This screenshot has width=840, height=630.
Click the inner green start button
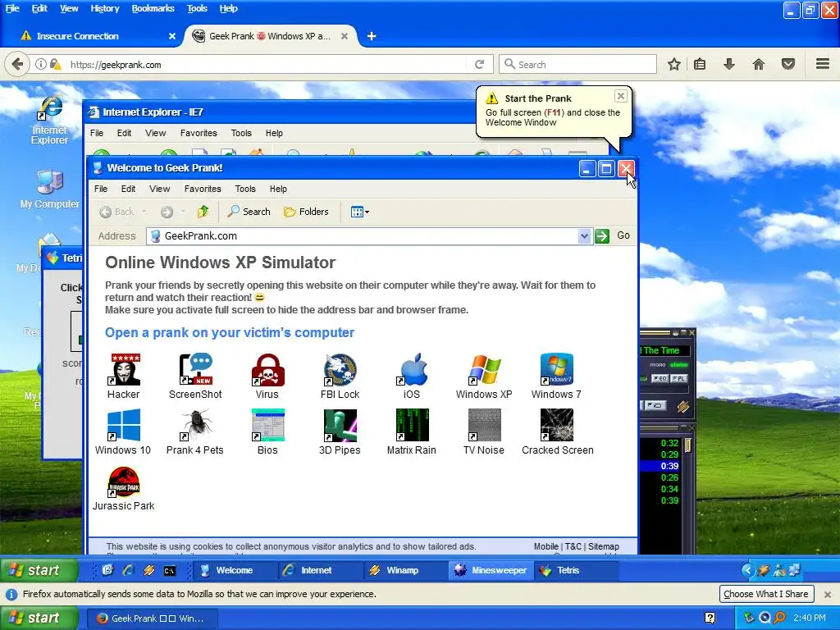click(x=39, y=570)
